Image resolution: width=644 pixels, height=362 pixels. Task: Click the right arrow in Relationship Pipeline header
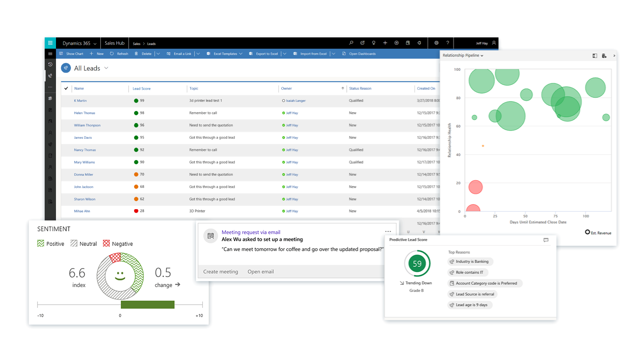click(x=614, y=56)
